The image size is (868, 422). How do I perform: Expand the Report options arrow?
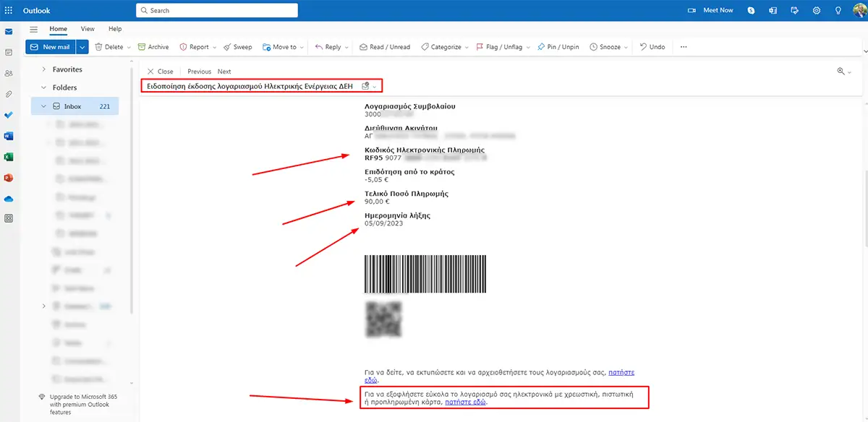214,47
